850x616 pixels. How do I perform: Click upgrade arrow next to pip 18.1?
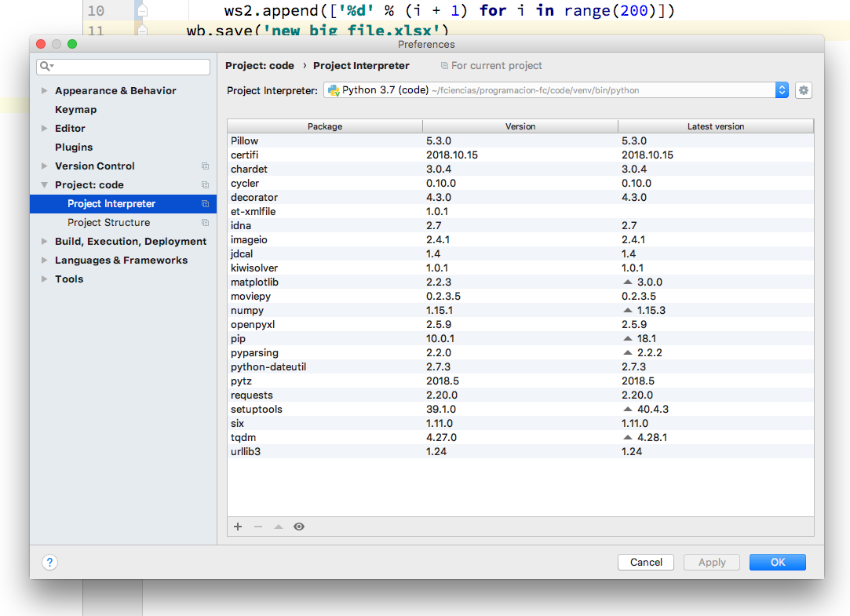(628, 339)
